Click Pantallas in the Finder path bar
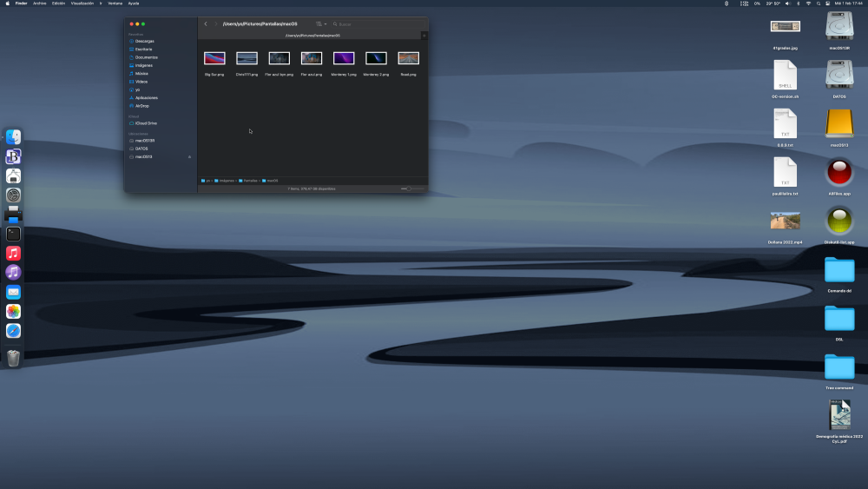Image resolution: width=868 pixels, height=489 pixels. tap(248, 181)
